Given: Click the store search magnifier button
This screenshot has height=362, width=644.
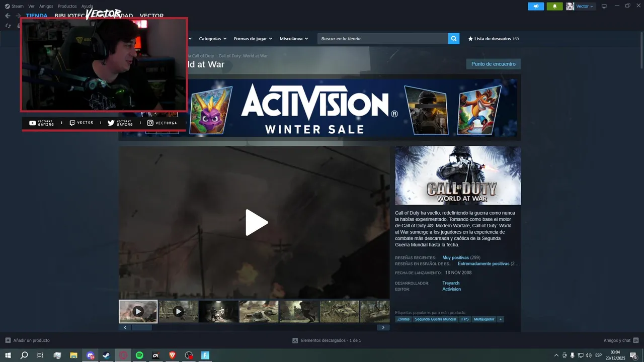Looking at the screenshot, I should coord(454,38).
